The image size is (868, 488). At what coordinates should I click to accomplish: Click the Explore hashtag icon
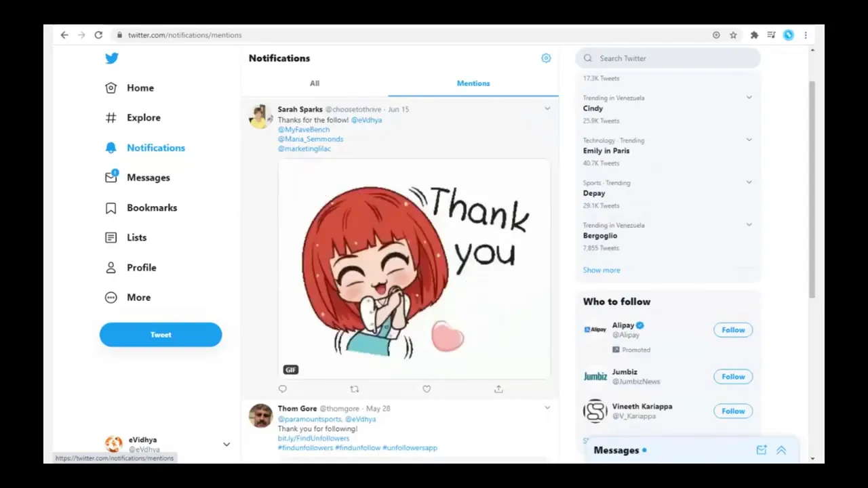tap(111, 118)
